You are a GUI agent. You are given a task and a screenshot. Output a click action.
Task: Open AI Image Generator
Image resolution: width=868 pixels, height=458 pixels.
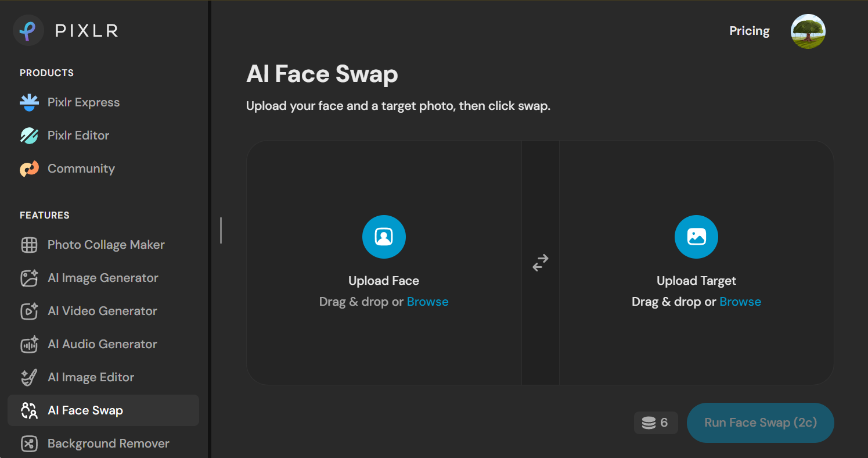point(103,278)
